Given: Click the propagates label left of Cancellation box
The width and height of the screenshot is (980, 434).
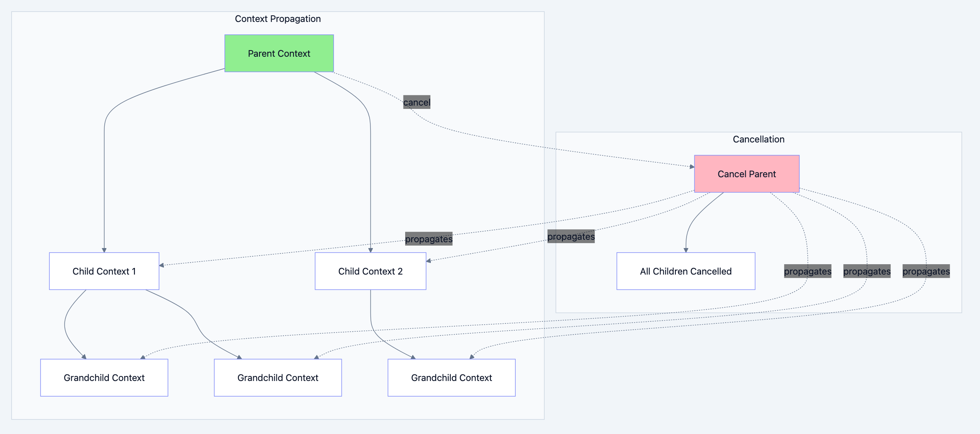Looking at the screenshot, I should (571, 236).
